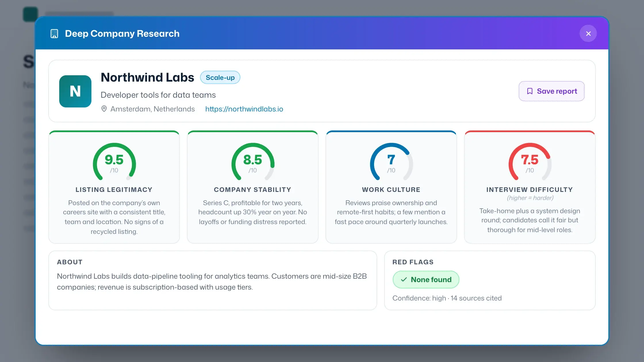The image size is (644, 362).
Task: Click 'Confidence: high · 14 sources cited'
Action: point(447,298)
